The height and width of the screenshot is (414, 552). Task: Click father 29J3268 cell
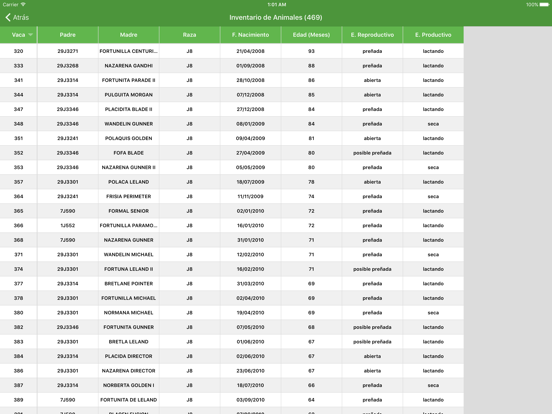[x=68, y=65]
